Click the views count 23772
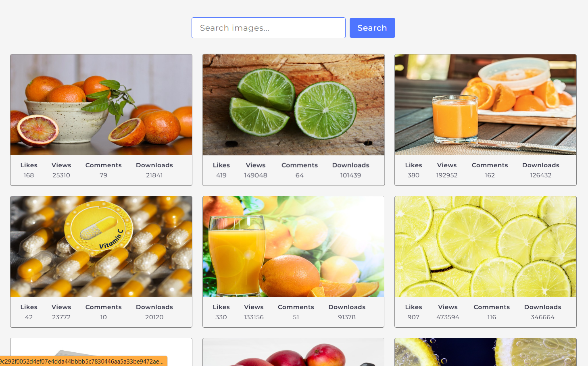 61,317
